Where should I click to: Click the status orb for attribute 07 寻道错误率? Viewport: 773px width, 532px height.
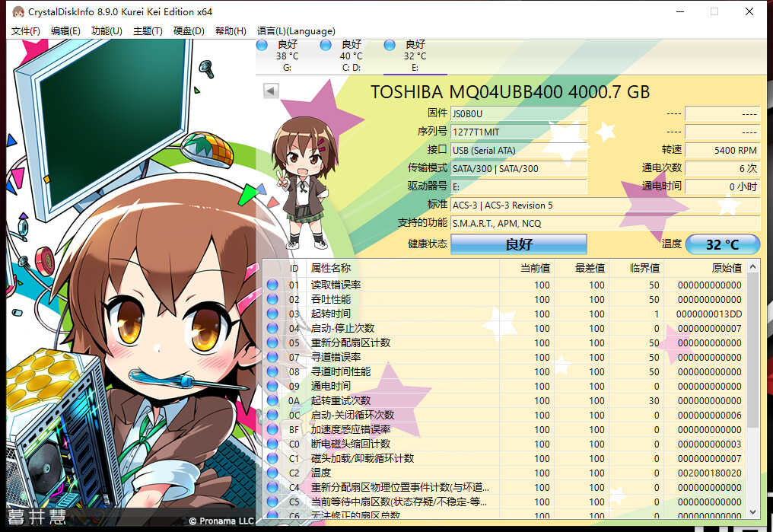pyautogui.click(x=272, y=358)
